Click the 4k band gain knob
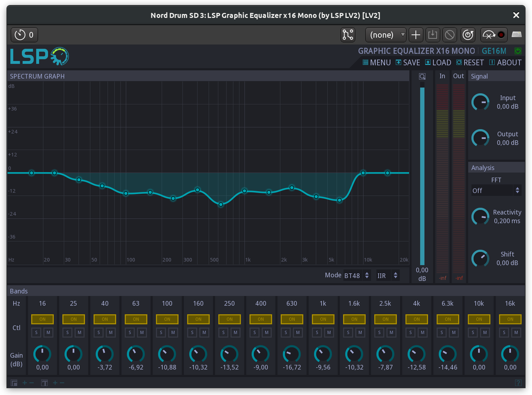The height and width of the screenshot is (395, 532). tap(417, 354)
